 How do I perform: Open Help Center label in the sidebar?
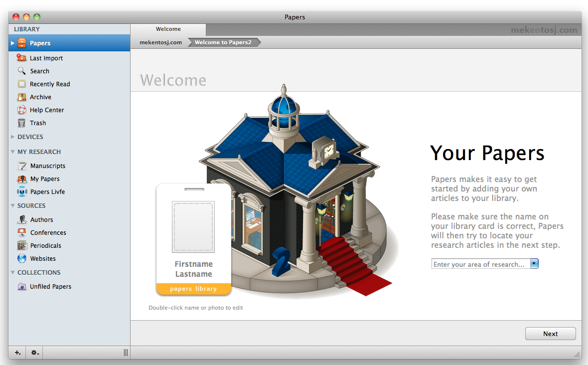point(47,110)
